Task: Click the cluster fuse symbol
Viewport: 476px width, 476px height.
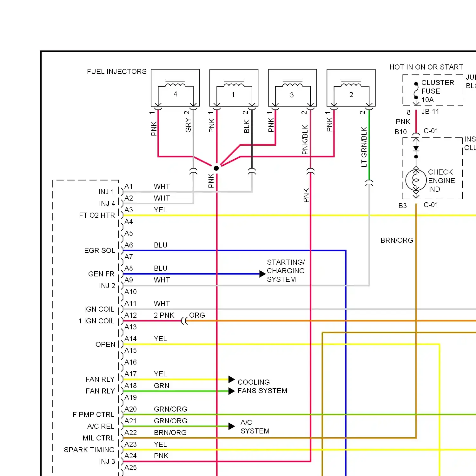Action: point(416,91)
